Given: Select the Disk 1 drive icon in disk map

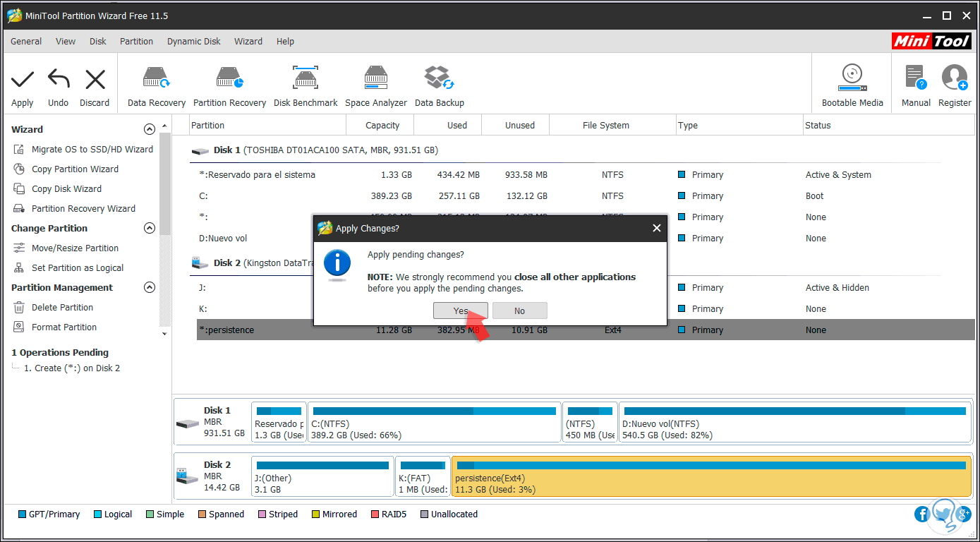Looking at the screenshot, I should click(x=187, y=423).
